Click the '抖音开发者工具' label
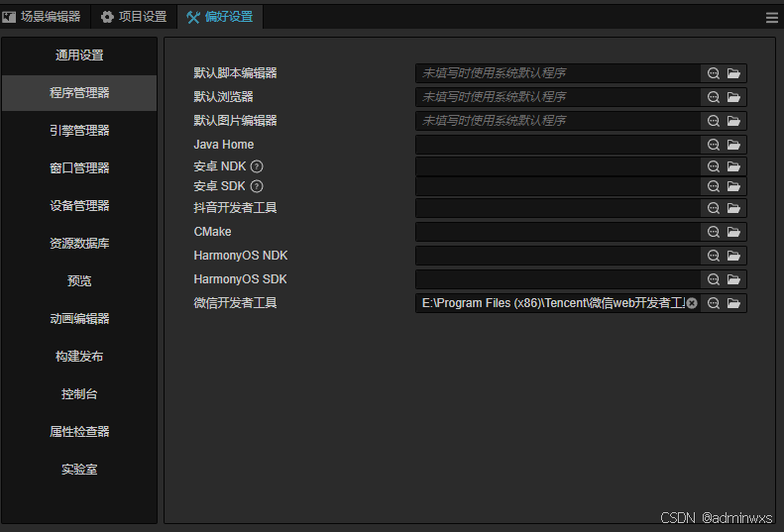The image size is (784, 532). click(235, 208)
